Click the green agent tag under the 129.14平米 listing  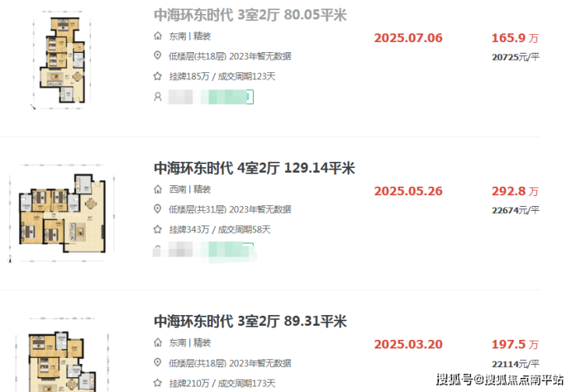pos(231,250)
